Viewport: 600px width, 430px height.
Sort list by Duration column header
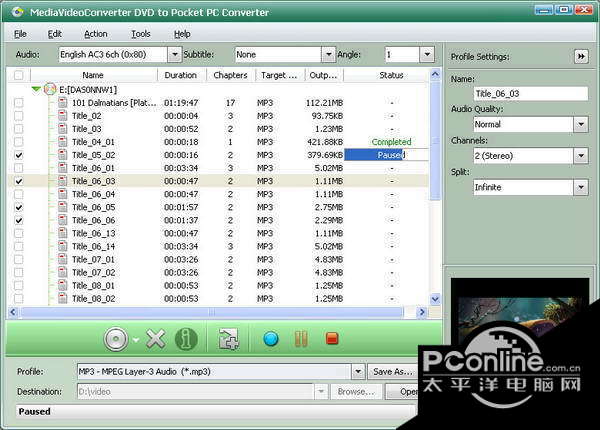click(x=181, y=75)
